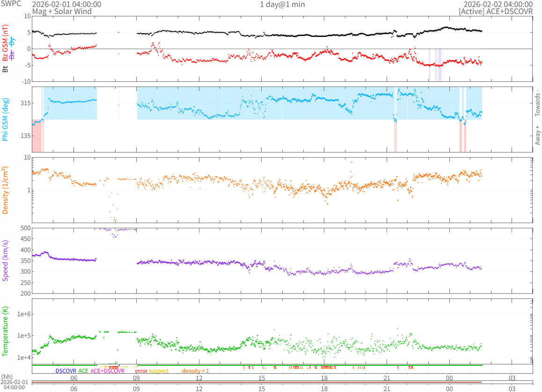Screen dimensions: 542x392
Task: Click the SWPC label in the corner
Action: pos(10,4)
